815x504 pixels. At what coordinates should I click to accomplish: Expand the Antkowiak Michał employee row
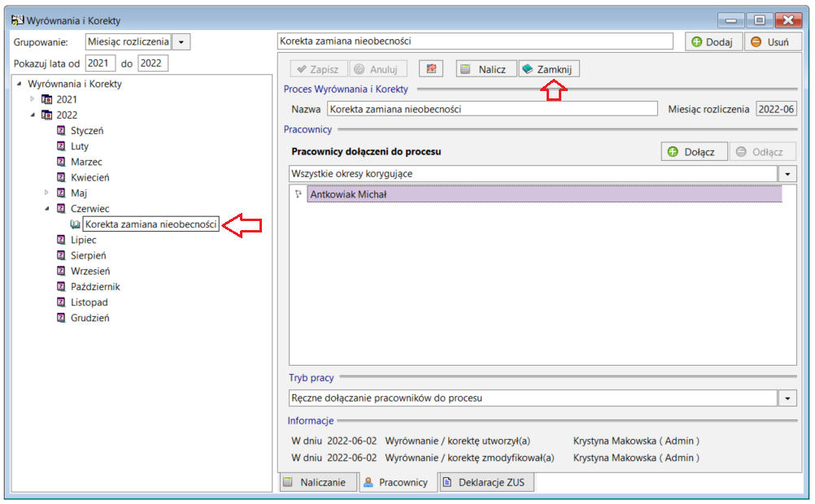coord(299,193)
